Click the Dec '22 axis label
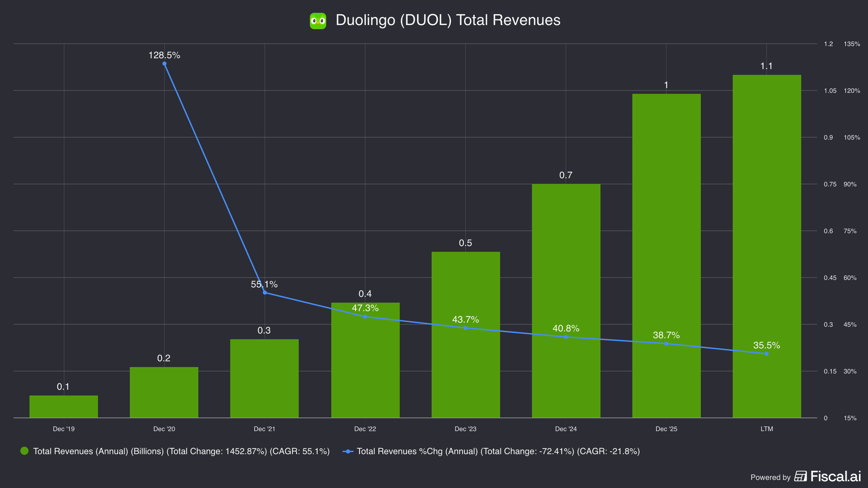Screen dimensions: 868x488 point(365,429)
